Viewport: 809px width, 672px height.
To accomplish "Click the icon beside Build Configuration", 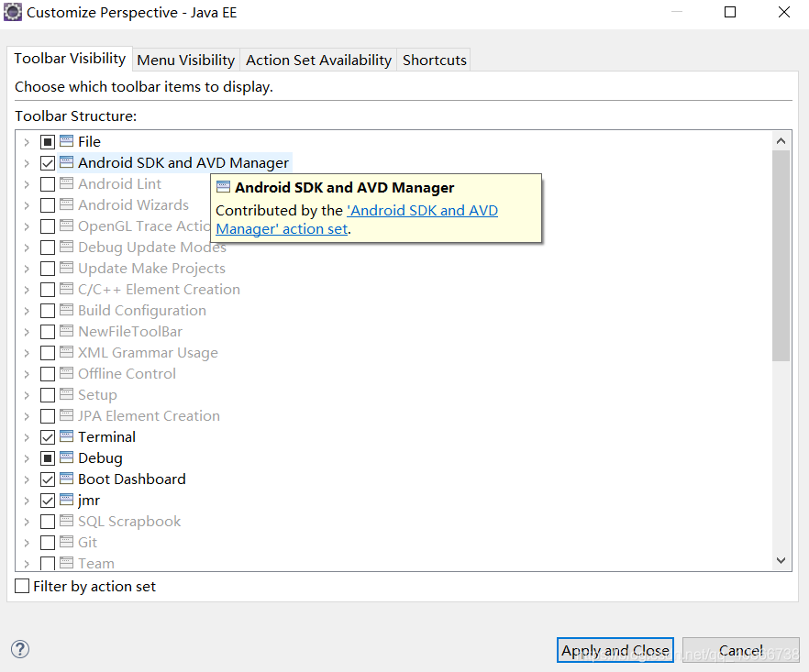I will point(67,310).
